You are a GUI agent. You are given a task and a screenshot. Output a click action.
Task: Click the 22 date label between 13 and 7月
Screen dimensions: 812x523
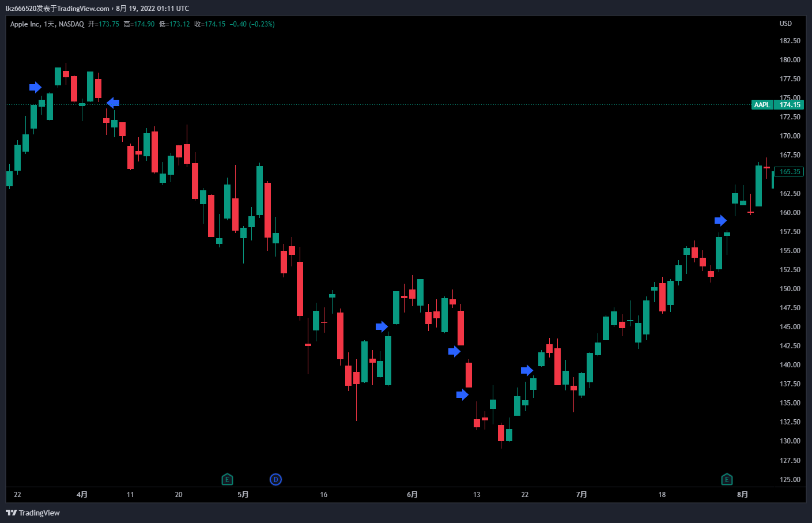pyautogui.click(x=525, y=494)
